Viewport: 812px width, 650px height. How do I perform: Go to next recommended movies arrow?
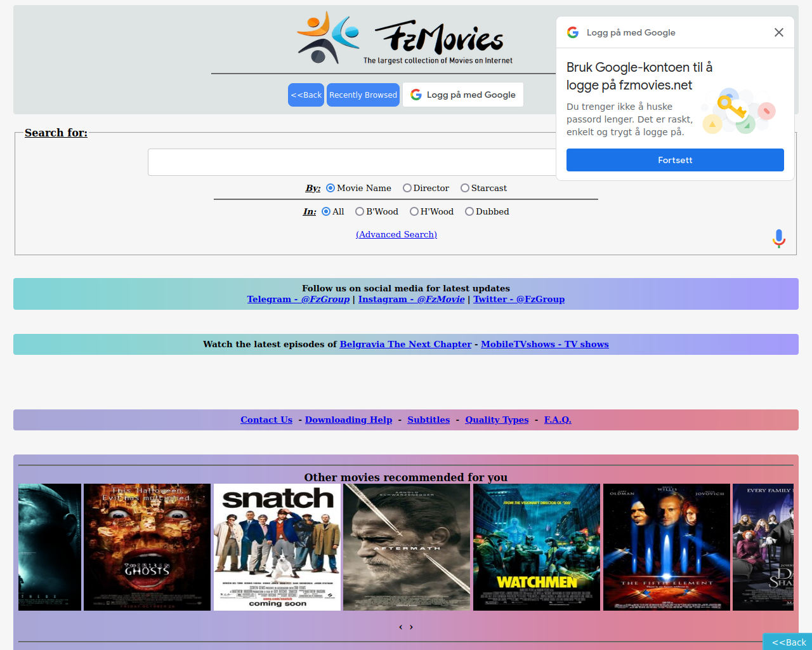411,627
